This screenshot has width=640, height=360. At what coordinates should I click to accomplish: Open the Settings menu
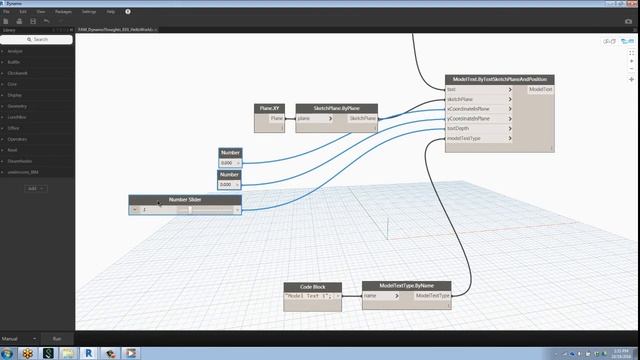(89, 12)
